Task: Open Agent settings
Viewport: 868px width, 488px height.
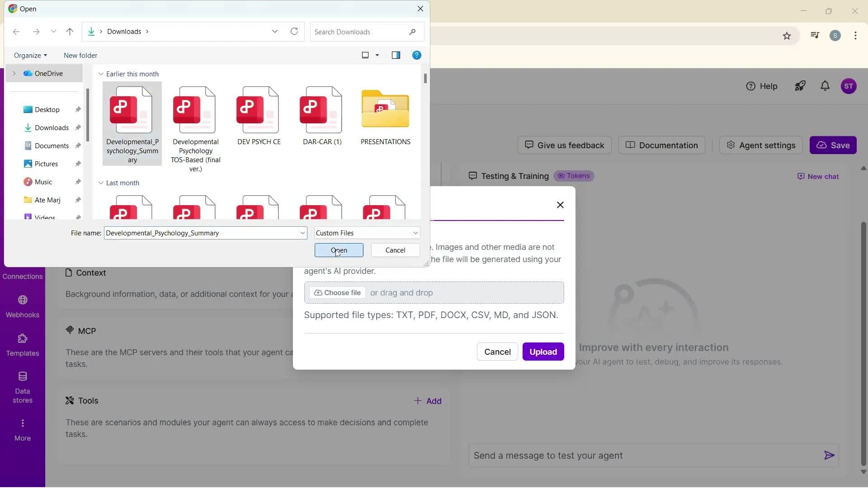Action: tap(761, 145)
